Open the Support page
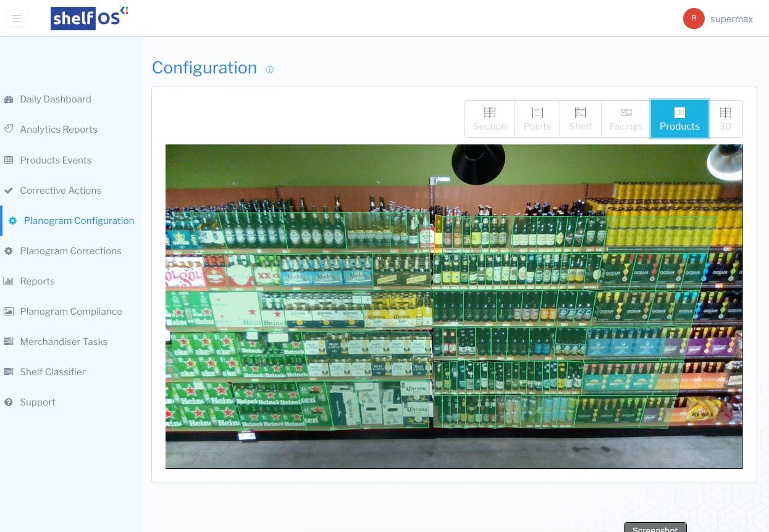Viewport: 769px width, 532px height. coord(38,402)
